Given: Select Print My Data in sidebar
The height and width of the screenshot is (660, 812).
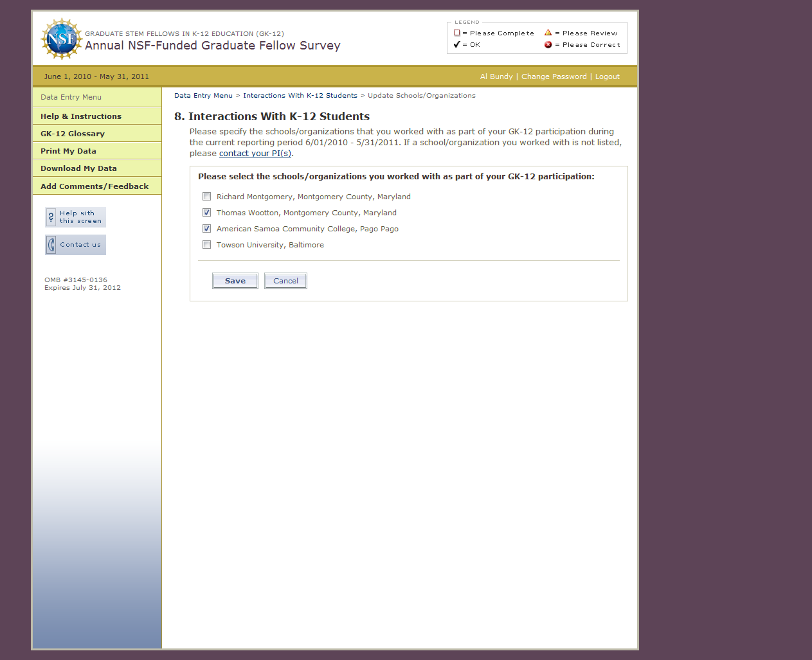Looking at the screenshot, I should pos(68,151).
